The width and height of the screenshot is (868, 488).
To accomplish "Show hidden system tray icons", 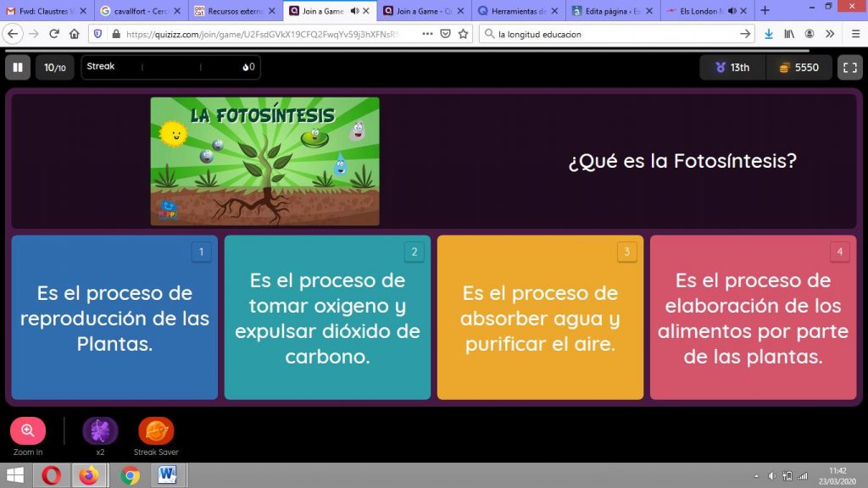I will tap(756, 476).
